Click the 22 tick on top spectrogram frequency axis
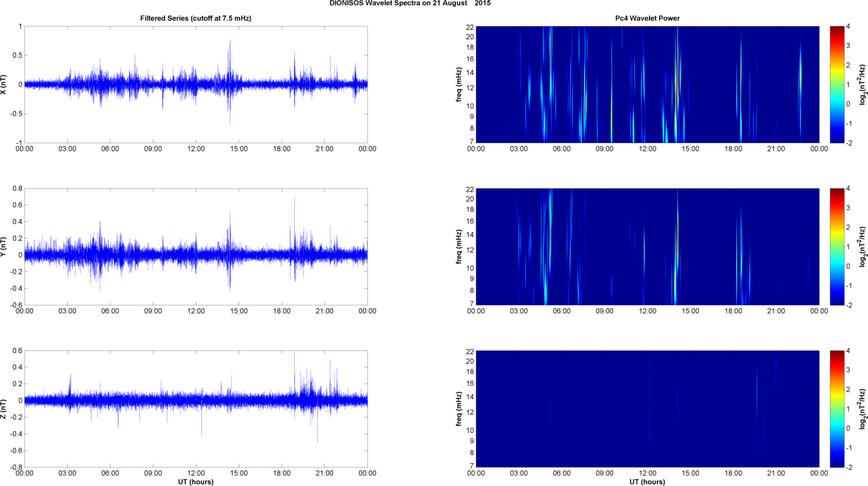The image size is (868, 486). coord(470,27)
